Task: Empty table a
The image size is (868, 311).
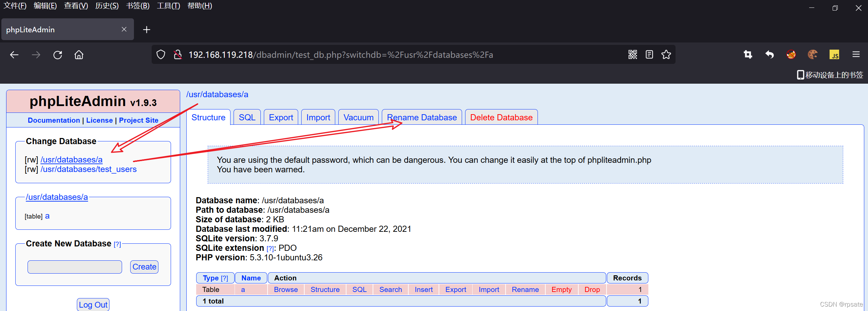Action: (562, 290)
